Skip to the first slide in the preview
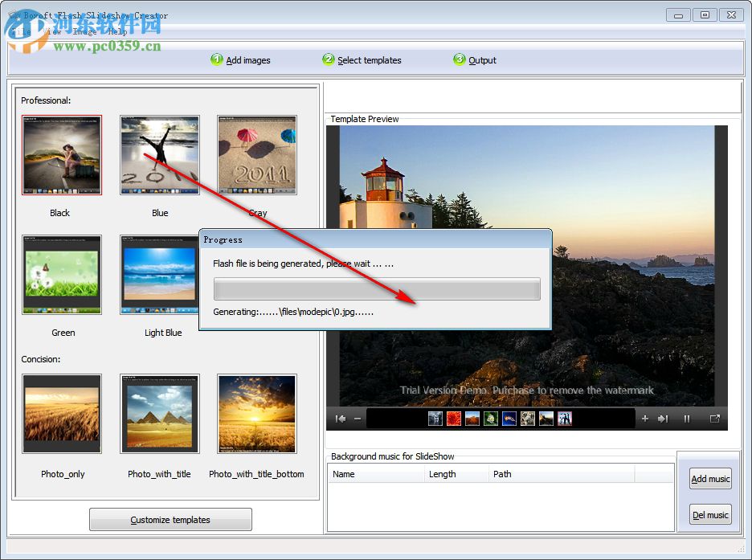752x560 pixels. point(341,418)
